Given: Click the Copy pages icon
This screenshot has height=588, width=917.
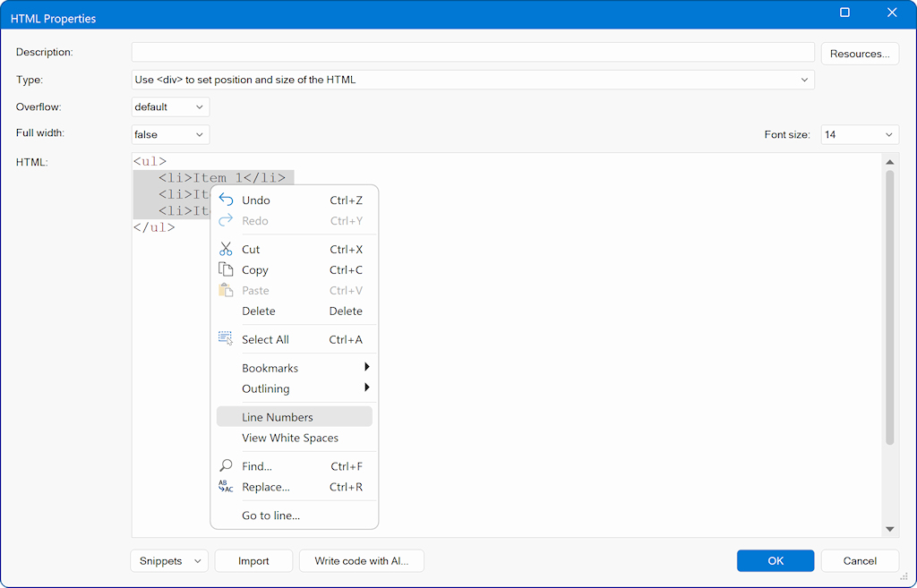Looking at the screenshot, I should point(226,269).
